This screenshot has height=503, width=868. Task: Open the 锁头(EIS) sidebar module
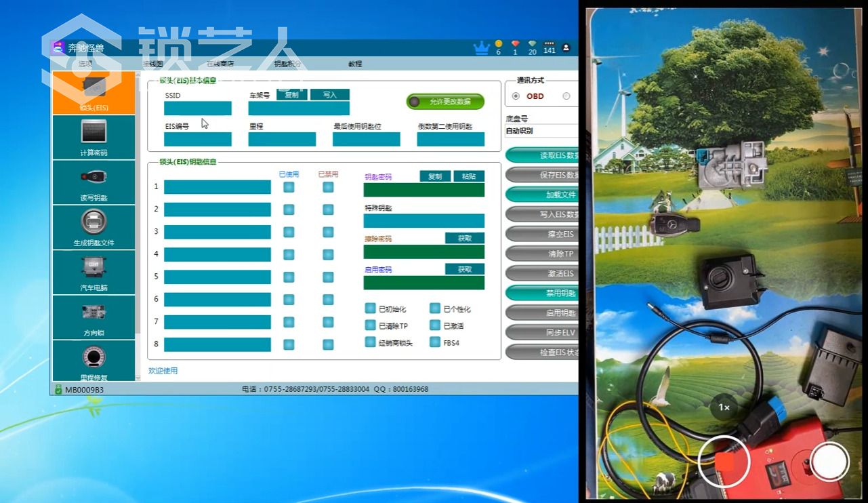tap(94, 92)
